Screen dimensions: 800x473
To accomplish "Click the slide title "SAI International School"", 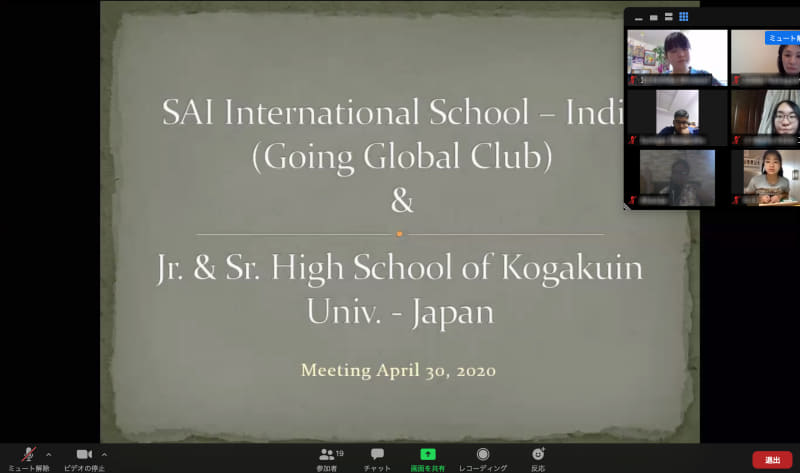I will [345, 112].
